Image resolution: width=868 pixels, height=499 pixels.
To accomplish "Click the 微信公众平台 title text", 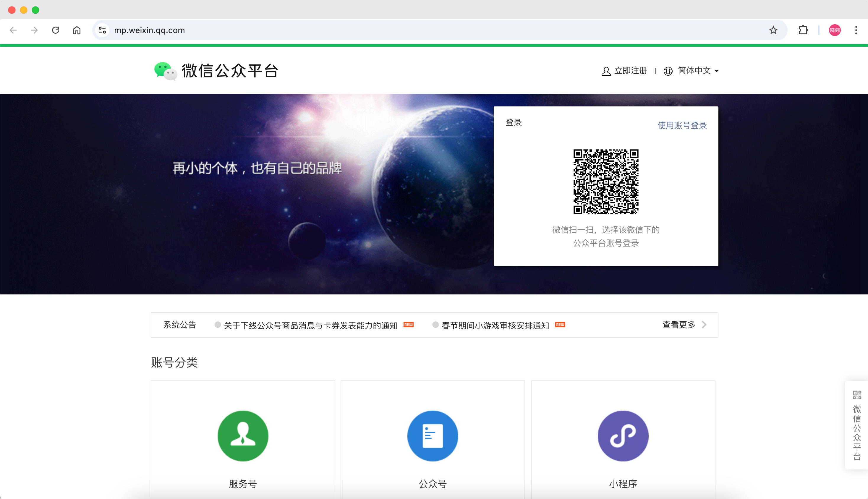I will pyautogui.click(x=230, y=71).
